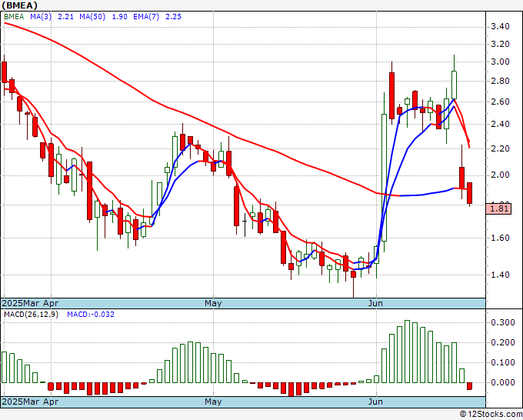Click the EMA(7) indicator label

coord(146,17)
